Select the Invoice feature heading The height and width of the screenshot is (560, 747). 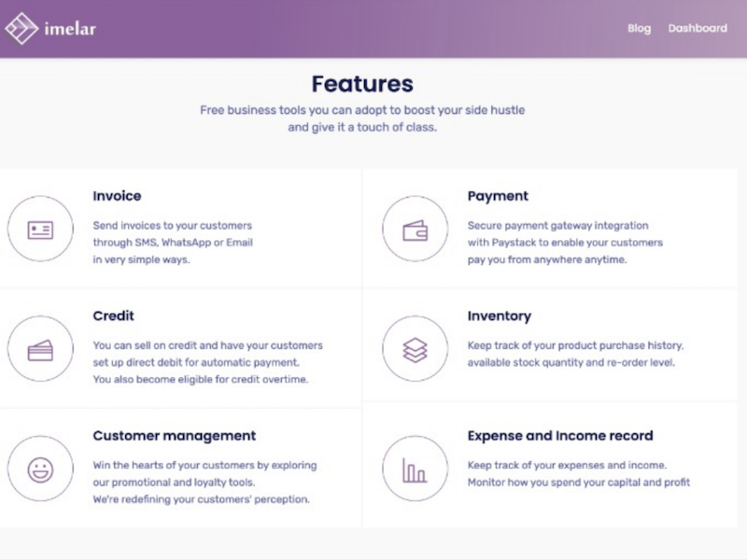tap(117, 196)
